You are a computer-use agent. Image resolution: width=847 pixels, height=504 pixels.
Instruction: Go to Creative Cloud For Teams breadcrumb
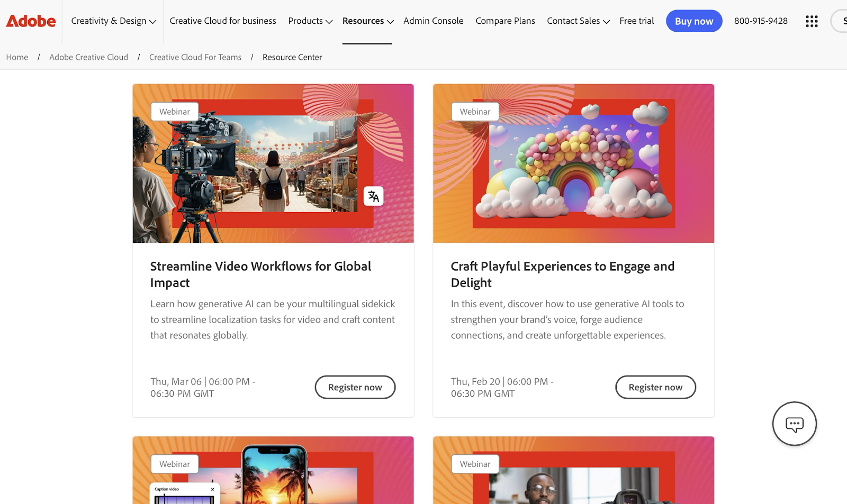pyautogui.click(x=195, y=57)
